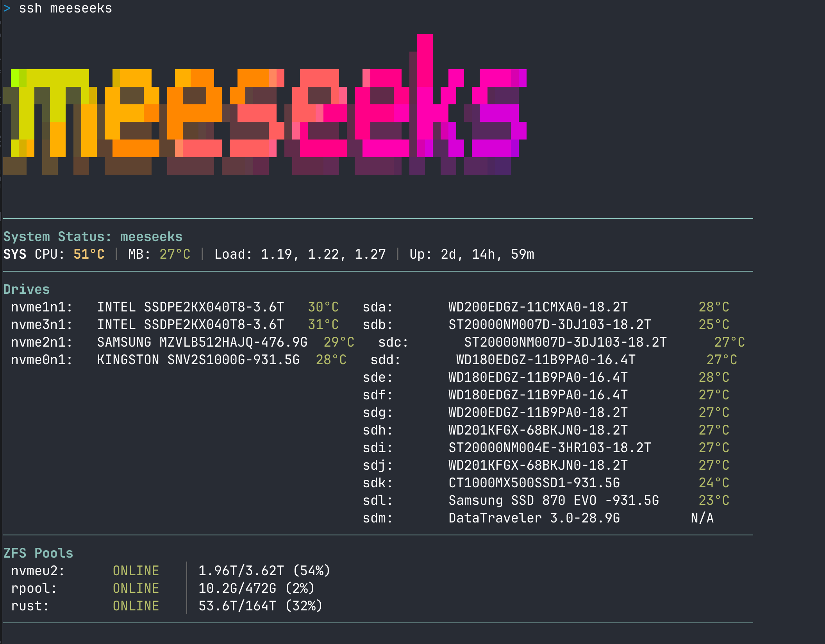
Task: Click the MB temperature 27°C value
Action: pos(175,254)
